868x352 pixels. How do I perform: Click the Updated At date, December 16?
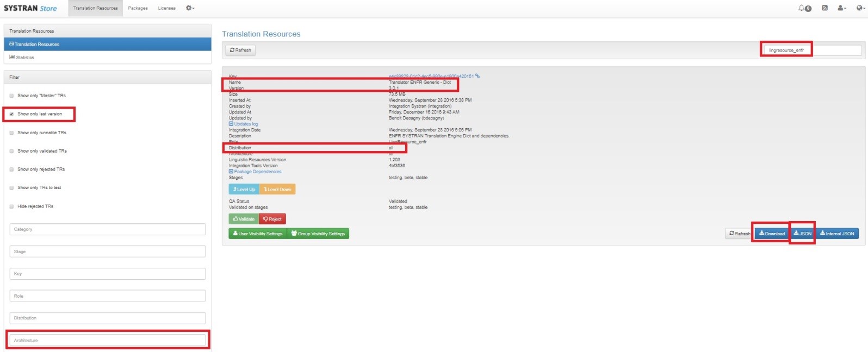tap(424, 112)
